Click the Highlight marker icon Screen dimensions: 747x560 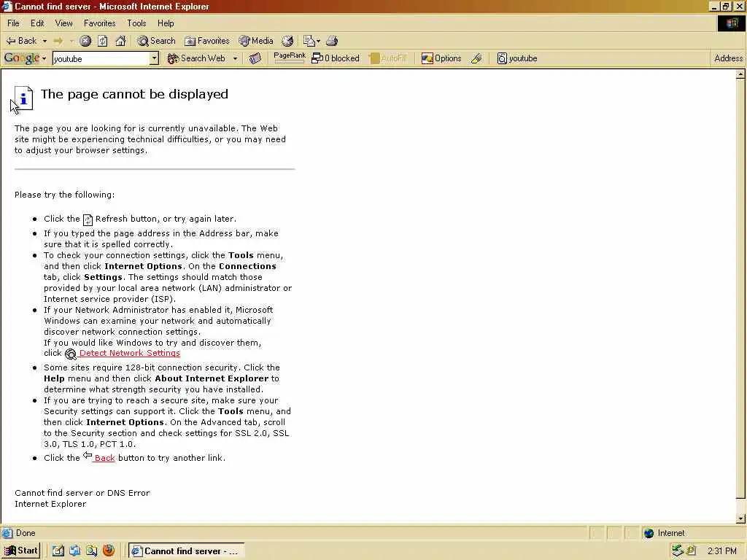point(476,58)
